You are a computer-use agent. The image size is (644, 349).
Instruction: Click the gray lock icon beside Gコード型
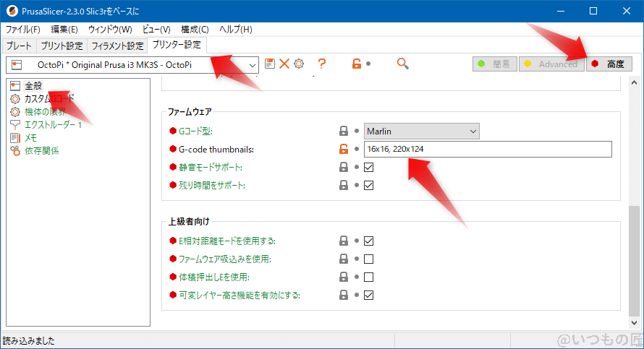[x=344, y=132]
